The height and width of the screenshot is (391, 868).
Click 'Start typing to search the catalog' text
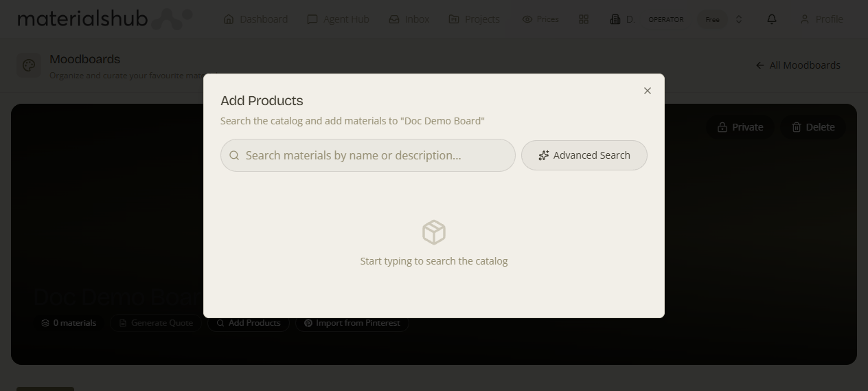434,261
